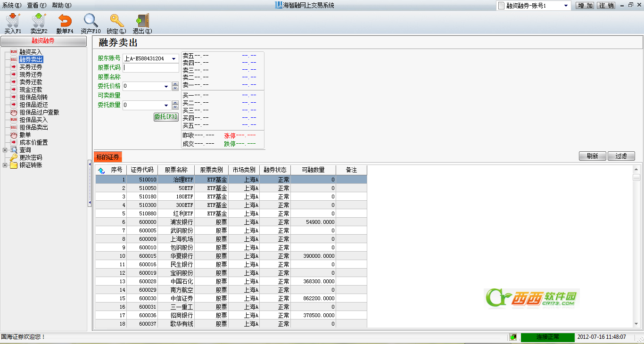Select 现券还券 in the sidebar tree
This screenshot has width=644, height=344.
(x=31, y=74)
